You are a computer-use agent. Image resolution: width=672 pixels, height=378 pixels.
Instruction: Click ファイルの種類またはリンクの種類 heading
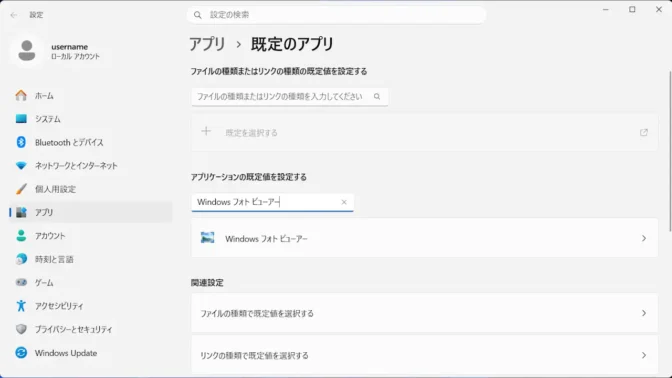click(279, 72)
